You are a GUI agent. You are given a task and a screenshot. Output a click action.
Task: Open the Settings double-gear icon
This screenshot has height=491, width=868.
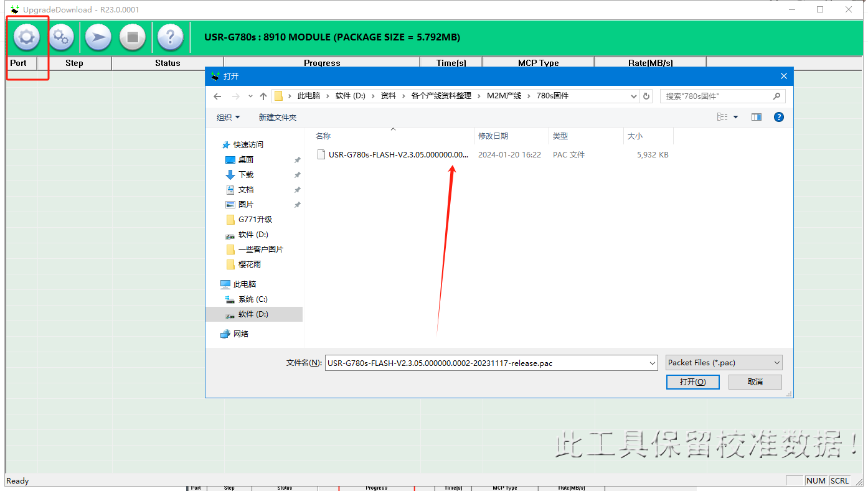[x=60, y=38]
